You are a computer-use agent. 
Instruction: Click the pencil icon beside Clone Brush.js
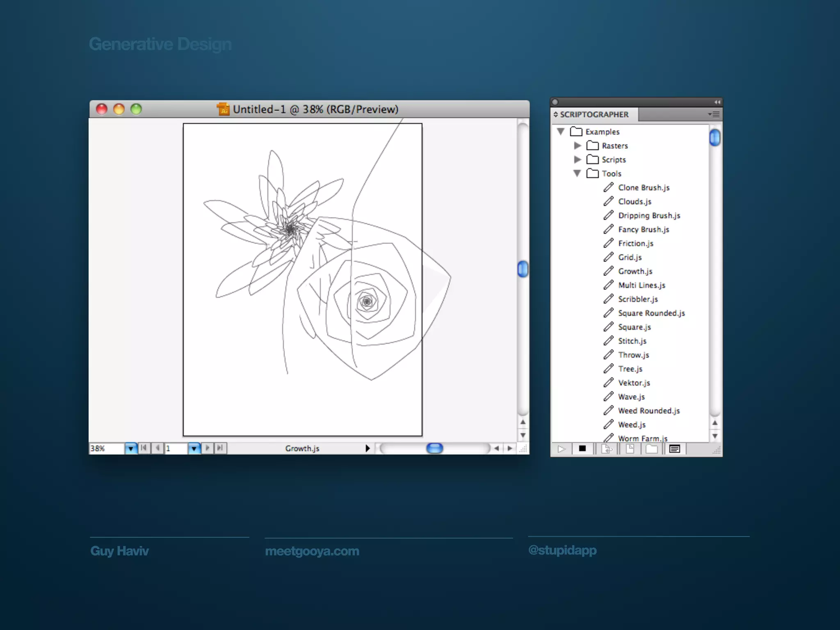click(x=608, y=187)
